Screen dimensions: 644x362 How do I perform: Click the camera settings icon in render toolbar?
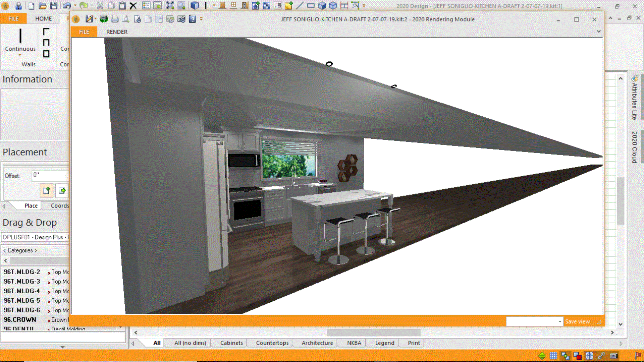pyautogui.click(x=181, y=19)
